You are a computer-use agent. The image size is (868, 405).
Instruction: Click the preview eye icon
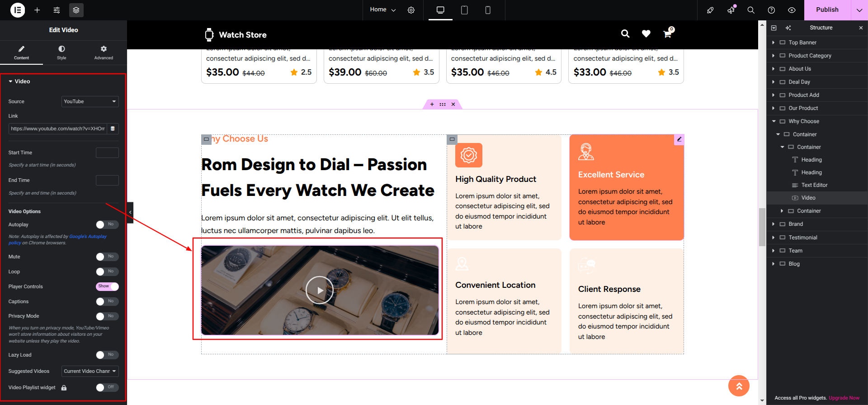792,10
